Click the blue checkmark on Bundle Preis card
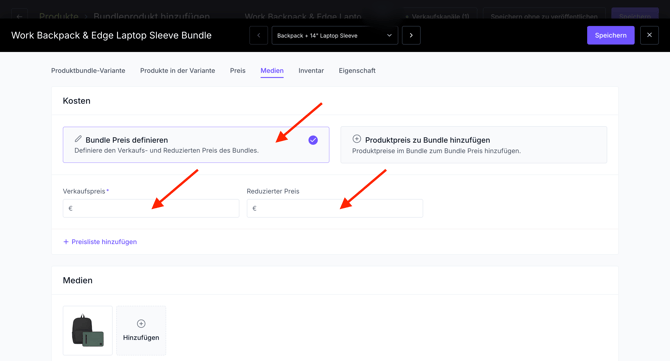This screenshot has width=670, height=361. [313, 140]
